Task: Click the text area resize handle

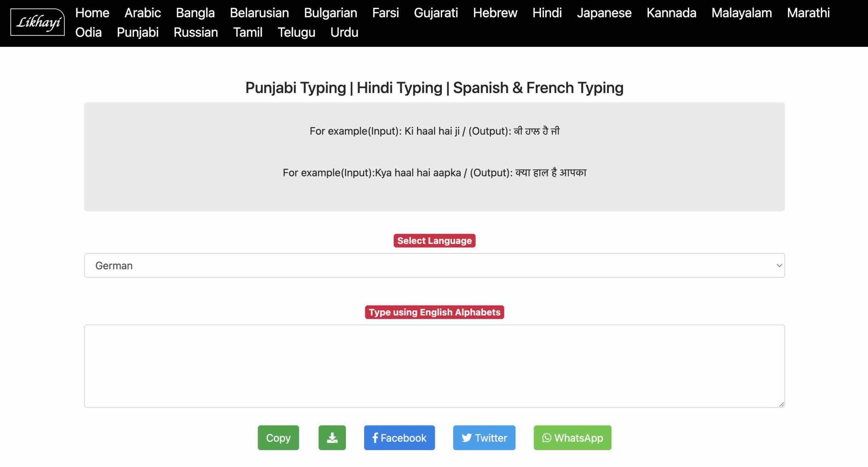Action: [781, 404]
